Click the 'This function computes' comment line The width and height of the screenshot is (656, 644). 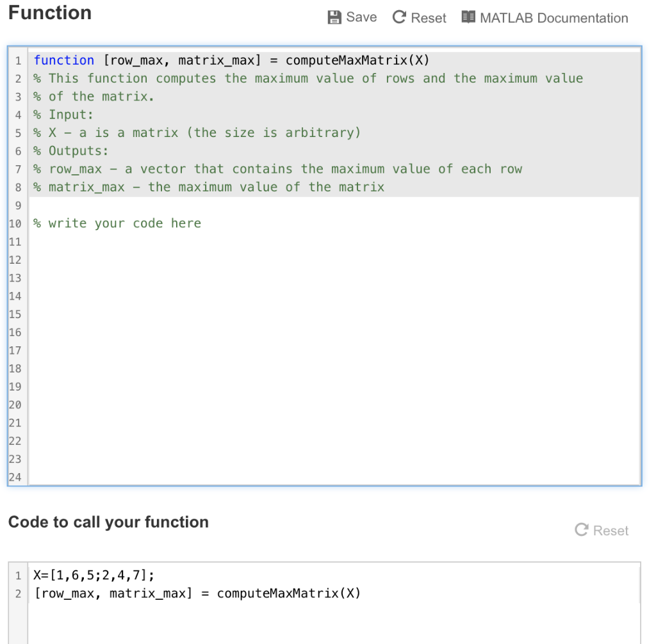308,79
